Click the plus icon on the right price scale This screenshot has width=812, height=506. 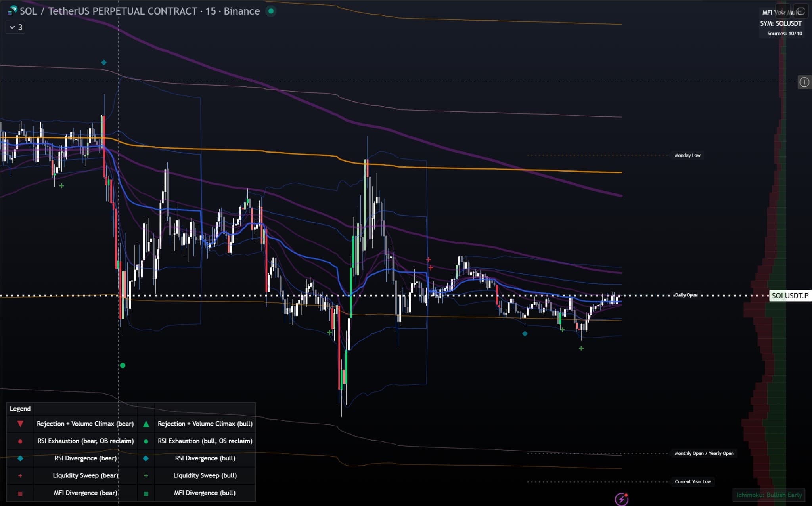click(805, 82)
